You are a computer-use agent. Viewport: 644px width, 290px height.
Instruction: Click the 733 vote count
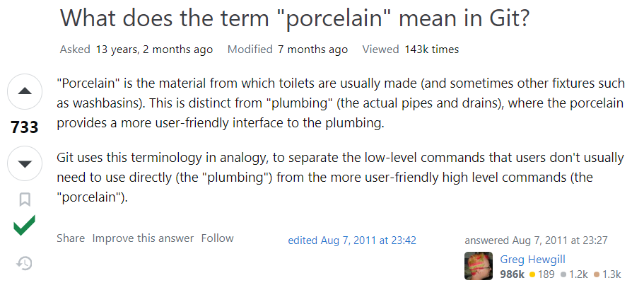coord(25,128)
